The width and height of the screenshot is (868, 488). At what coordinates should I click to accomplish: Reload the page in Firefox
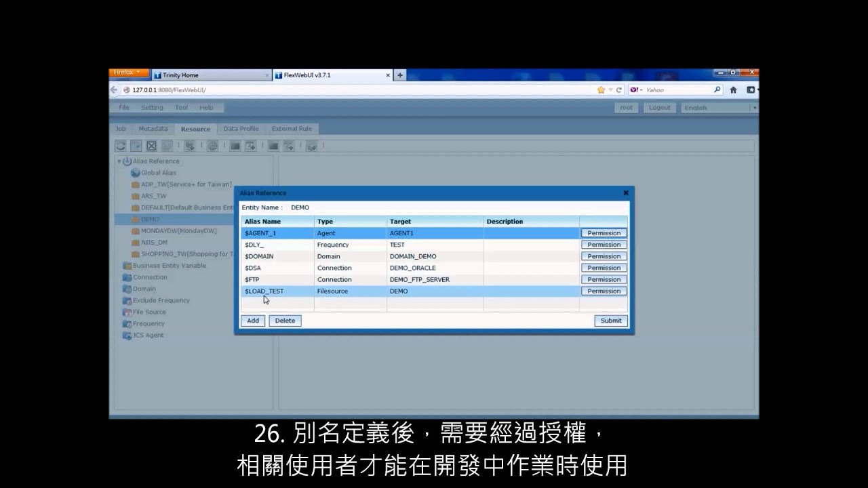click(x=619, y=89)
